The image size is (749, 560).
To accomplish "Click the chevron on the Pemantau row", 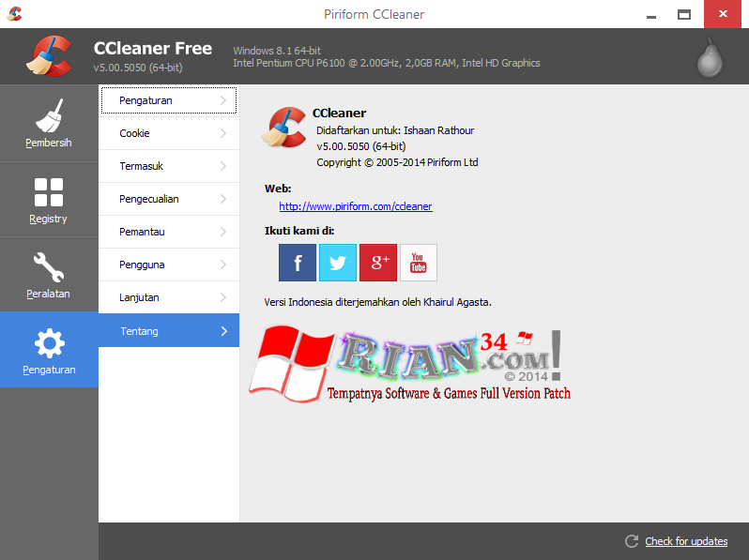I will click(x=223, y=232).
